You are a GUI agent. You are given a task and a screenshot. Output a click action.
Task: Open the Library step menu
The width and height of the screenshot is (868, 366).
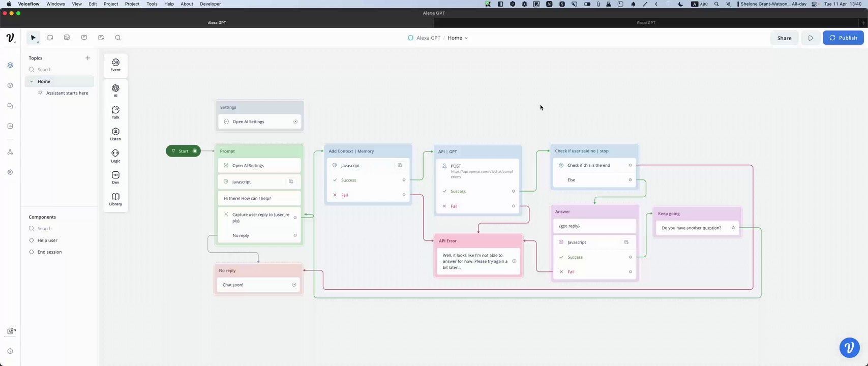click(x=115, y=199)
